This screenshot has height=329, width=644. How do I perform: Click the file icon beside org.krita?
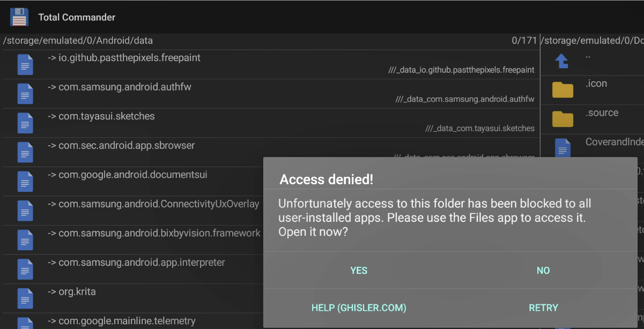25,298
